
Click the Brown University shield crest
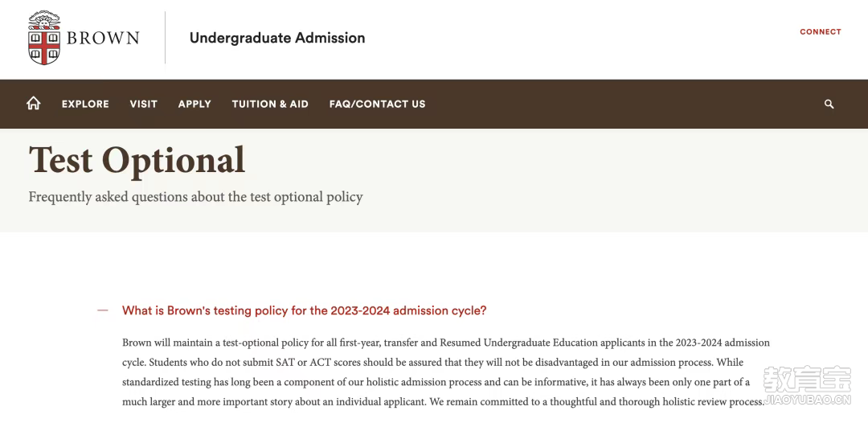44,38
